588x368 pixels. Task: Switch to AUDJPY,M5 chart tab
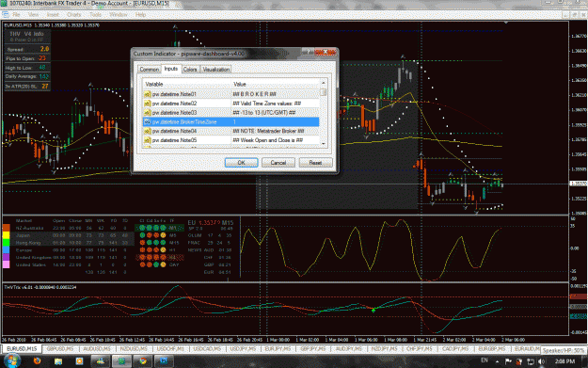click(349, 349)
